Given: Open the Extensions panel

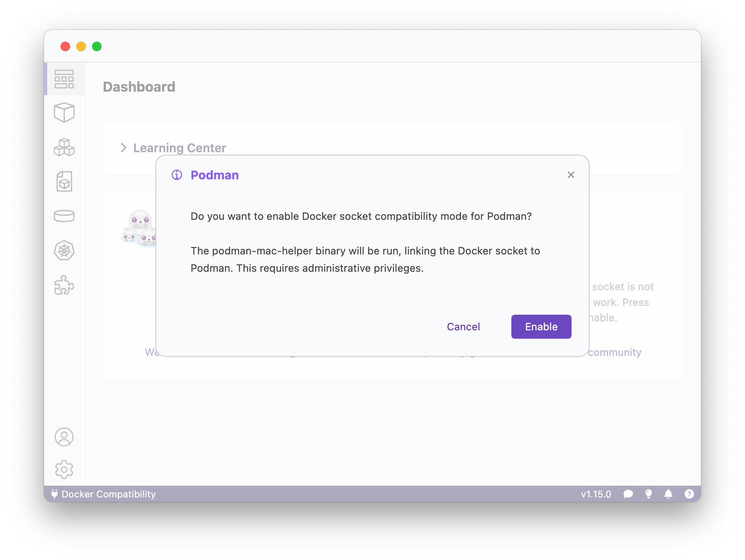Looking at the screenshot, I should [65, 286].
